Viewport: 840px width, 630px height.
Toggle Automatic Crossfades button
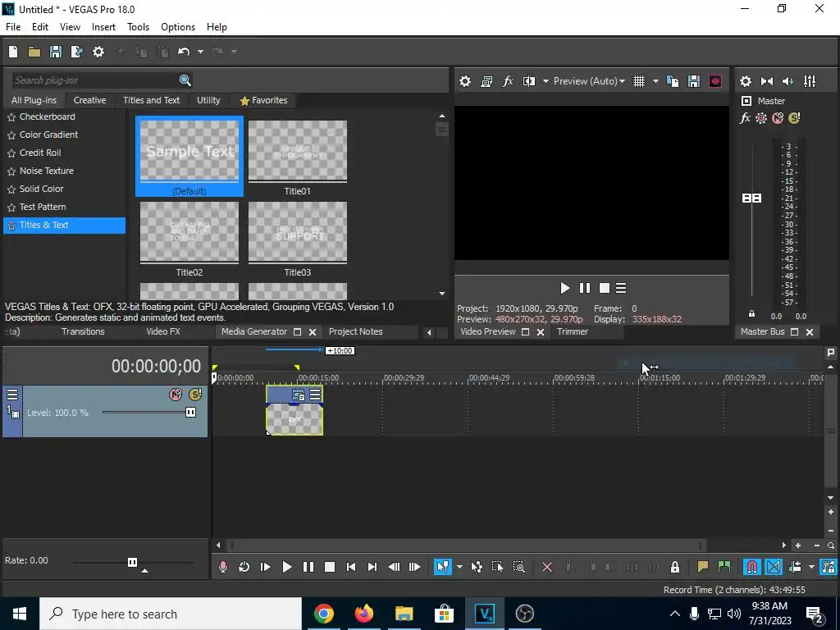click(774, 567)
